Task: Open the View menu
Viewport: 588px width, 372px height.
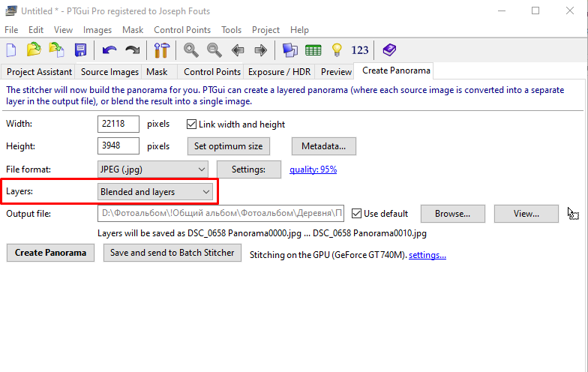Action: point(63,30)
